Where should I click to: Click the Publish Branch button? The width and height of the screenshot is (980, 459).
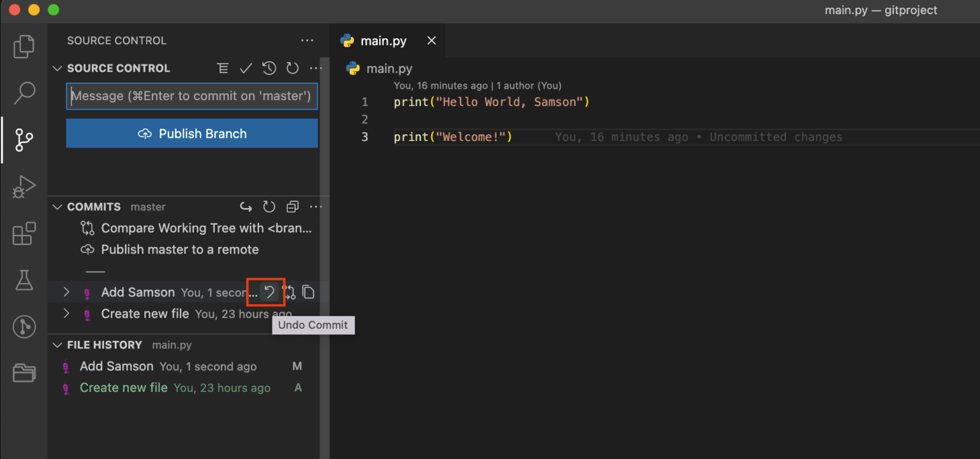coord(191,133)
